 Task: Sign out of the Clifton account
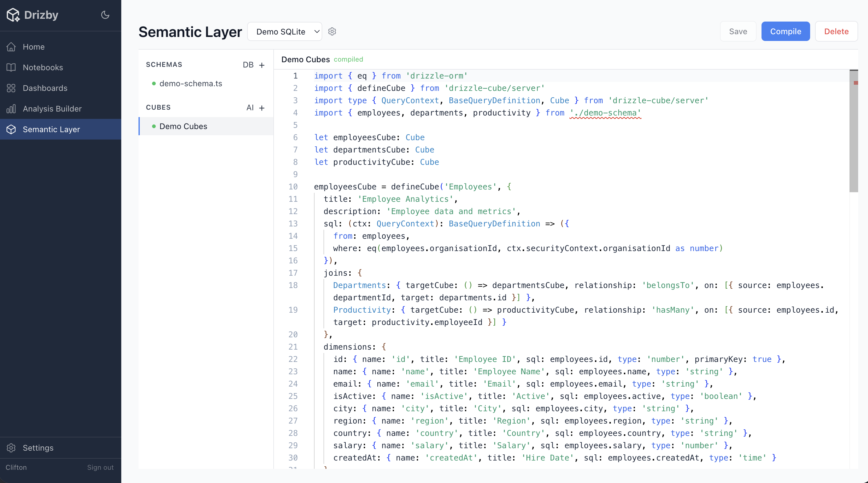click(100, 468)
